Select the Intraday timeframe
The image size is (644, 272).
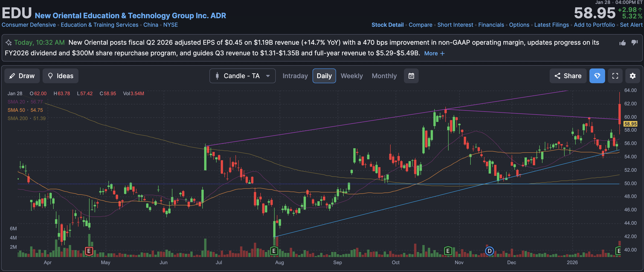coord(295,76)
